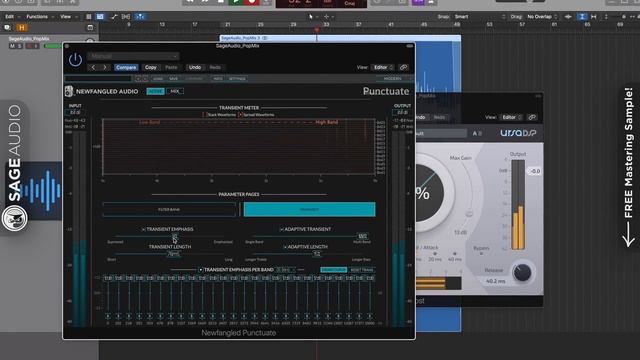
Task: Click the red Record transport button
Action: pyautogui.click(x=251, y=2)
